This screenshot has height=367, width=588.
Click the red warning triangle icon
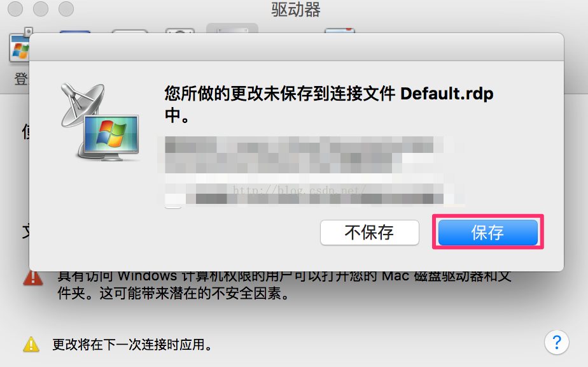click(33, 278)
